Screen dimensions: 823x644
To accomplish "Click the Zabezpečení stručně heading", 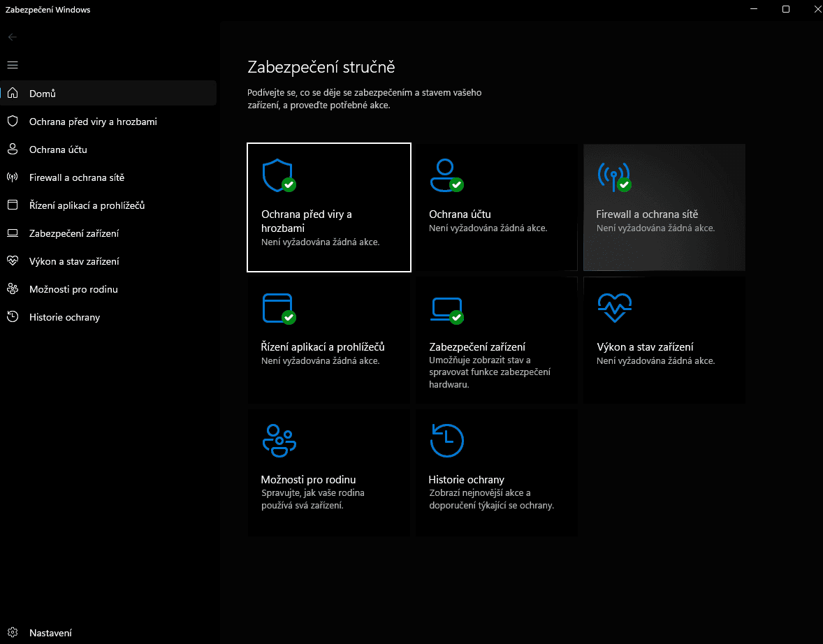I will pyautogui.click(x=321, y=67).
